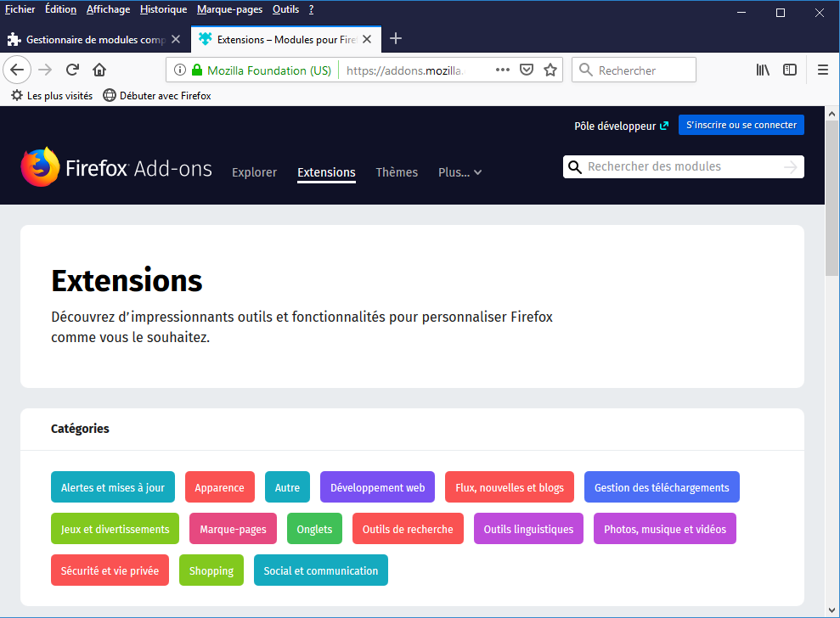The width and height of the screenshot is (840, 618).
Task: Open the ? help menu
Action: (x=311, y=9)
